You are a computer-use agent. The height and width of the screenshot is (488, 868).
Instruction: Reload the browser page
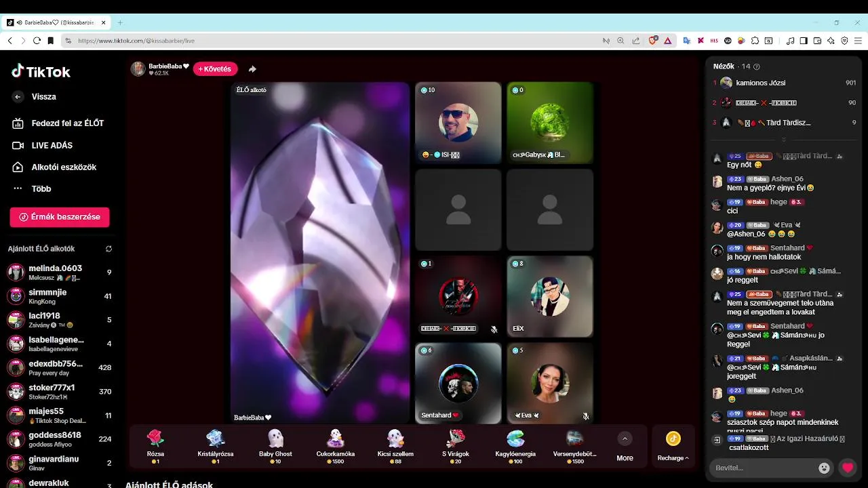37,41
